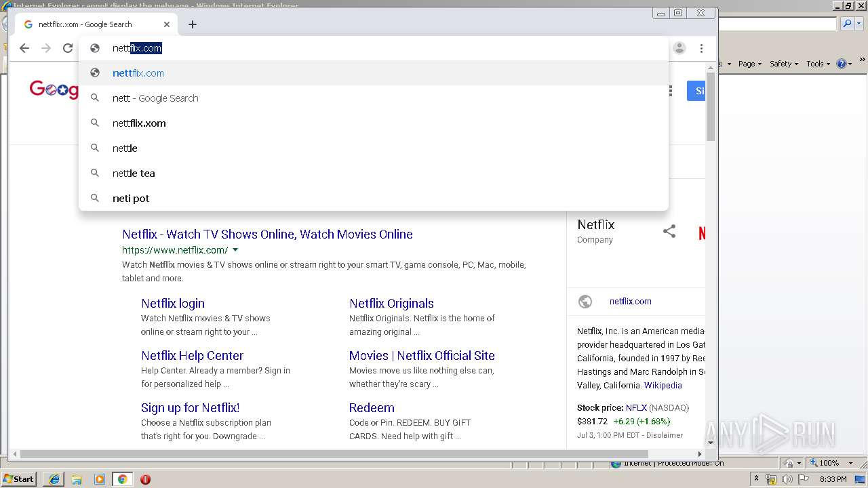Image resolution: width=868 pixels, height=488 pixels.
Task: Open Windows Explorer folder from taskbar
Action: coord(77,479)
